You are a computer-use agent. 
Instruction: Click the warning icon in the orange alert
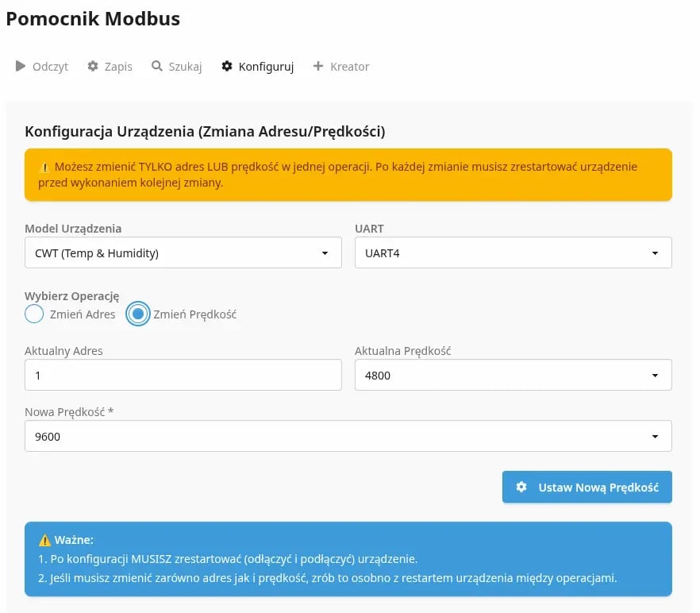[x=44, y=168]
